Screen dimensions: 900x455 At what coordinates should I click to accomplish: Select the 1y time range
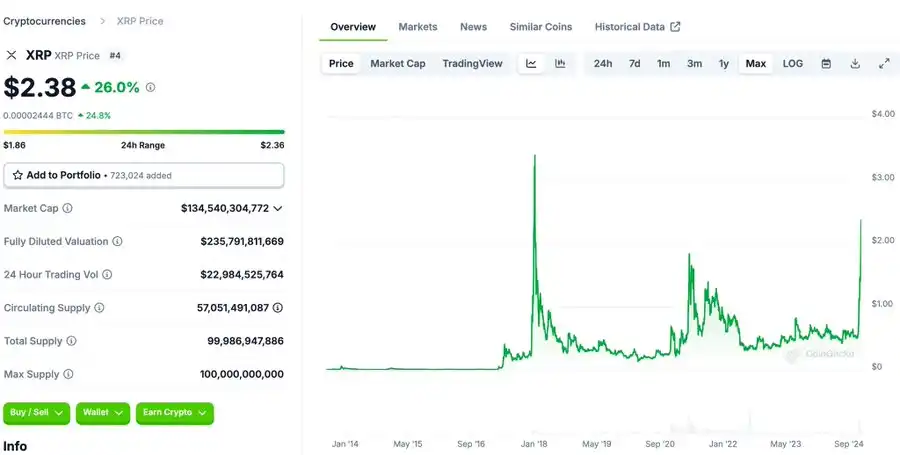(x=723, y=64)
